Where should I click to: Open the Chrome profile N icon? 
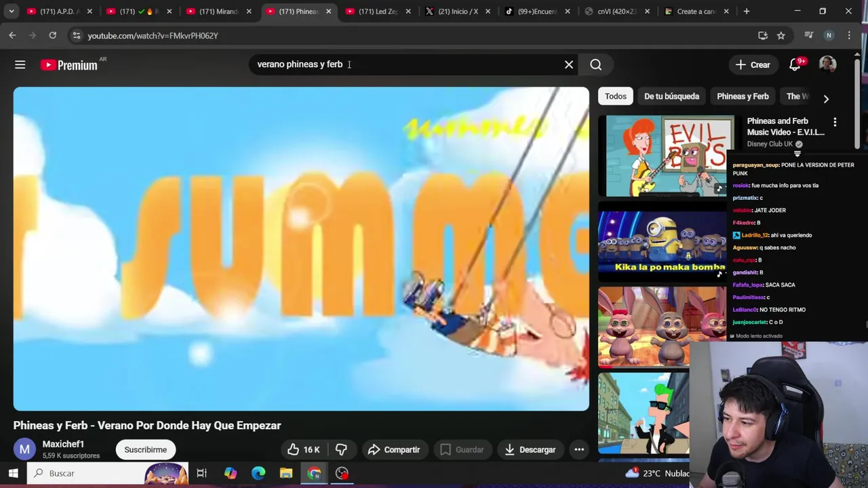point(829,35)
